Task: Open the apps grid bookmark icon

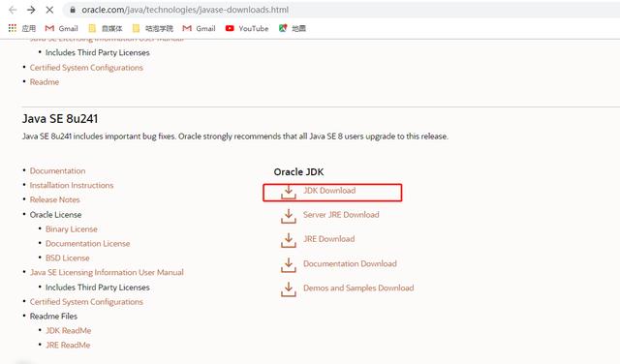Action: 13,28
